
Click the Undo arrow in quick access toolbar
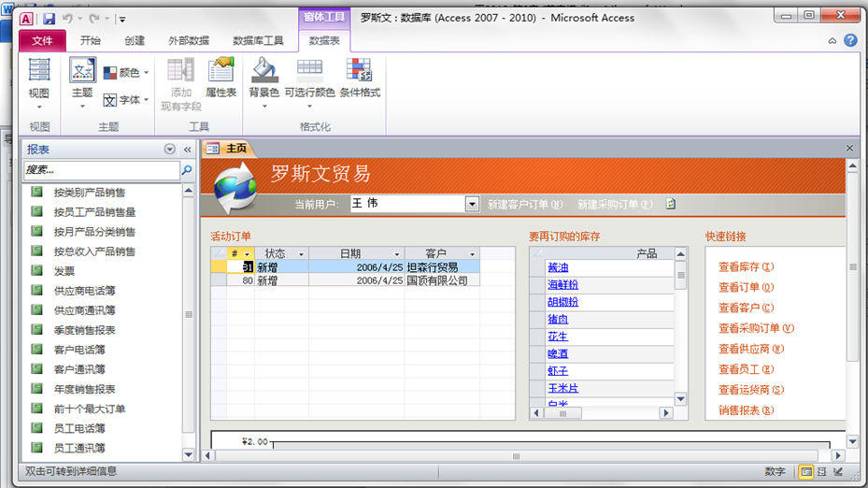(x=67, y=19)
